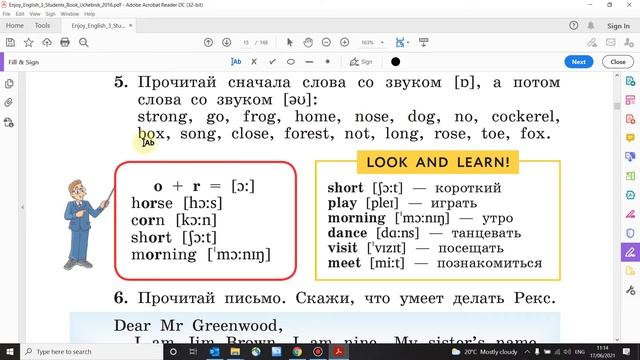Choose the selection arrow tool
Viewport: 640px width, 360px height.
click(x=290, y=42)
